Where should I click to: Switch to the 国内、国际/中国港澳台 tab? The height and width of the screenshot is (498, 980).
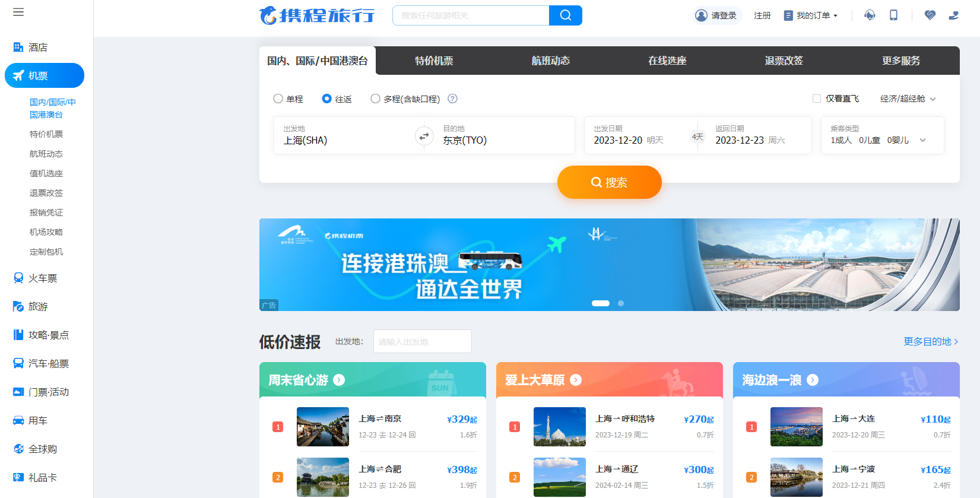pos(318,61)
